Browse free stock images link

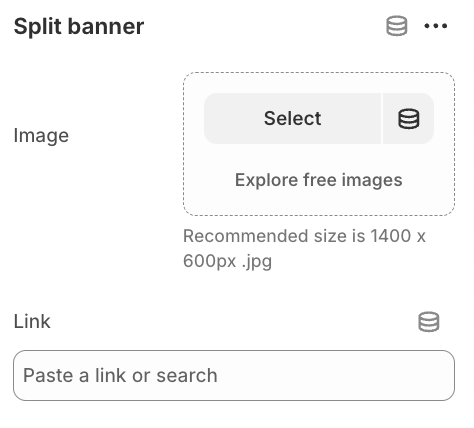click(x=319, y=180)
